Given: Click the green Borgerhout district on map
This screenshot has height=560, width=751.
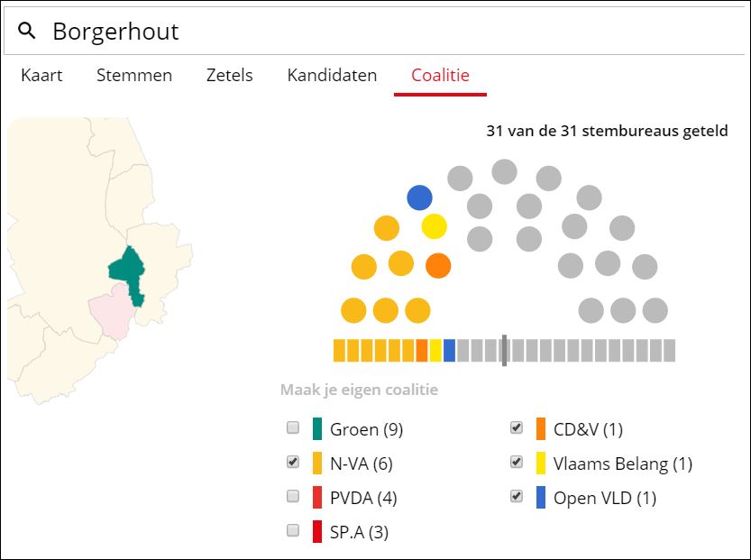Looking at the screenshot, I should [128, 271].
